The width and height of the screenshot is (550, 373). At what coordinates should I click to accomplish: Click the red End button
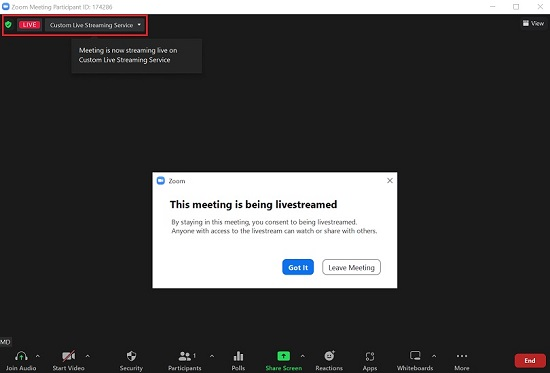click(530, 360)
